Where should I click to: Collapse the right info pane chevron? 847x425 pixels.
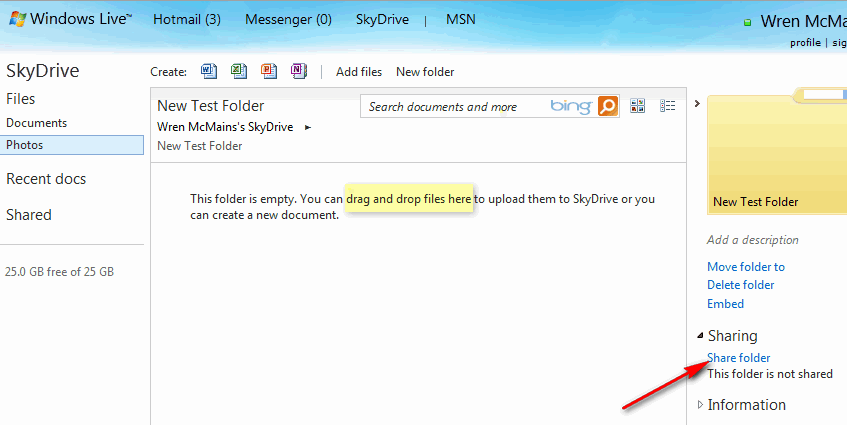click(697, 103)
